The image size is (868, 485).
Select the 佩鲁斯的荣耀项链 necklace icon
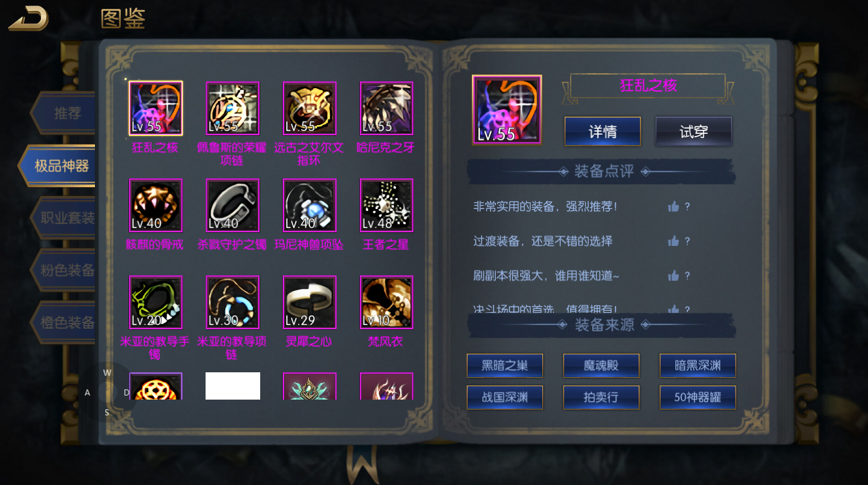[x=233, y=108]
